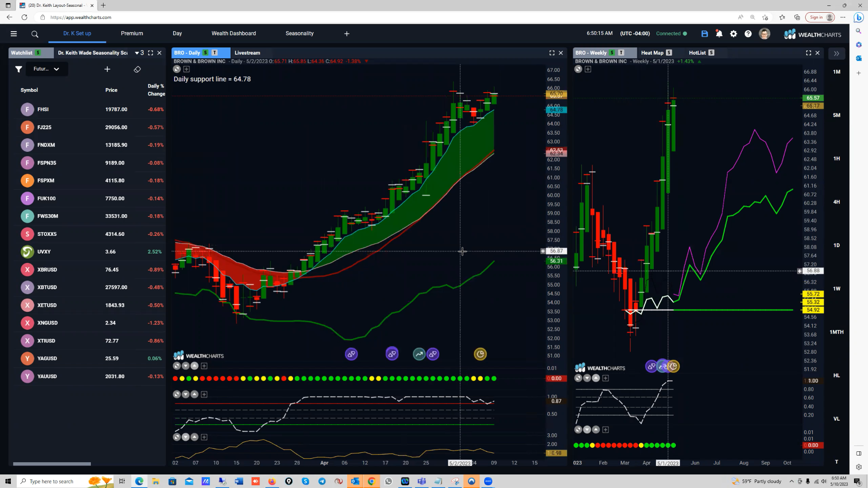868x488 pixels.
Task: Toggle the T badge on BRO Daily tab
Action: coord(215,53)
